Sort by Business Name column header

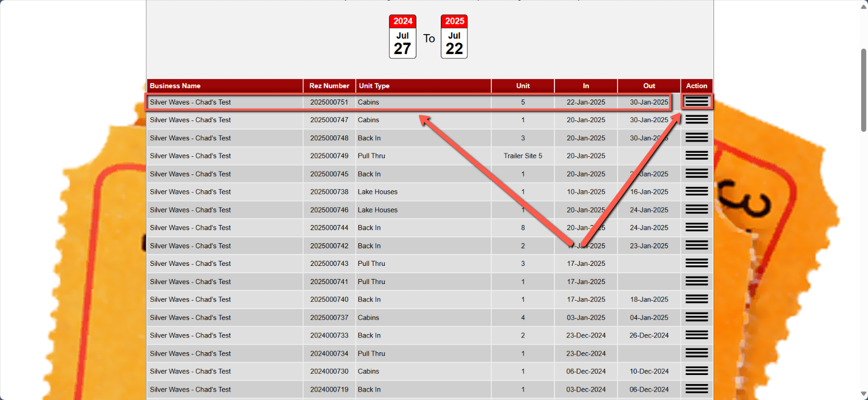(x=225, y=86)
